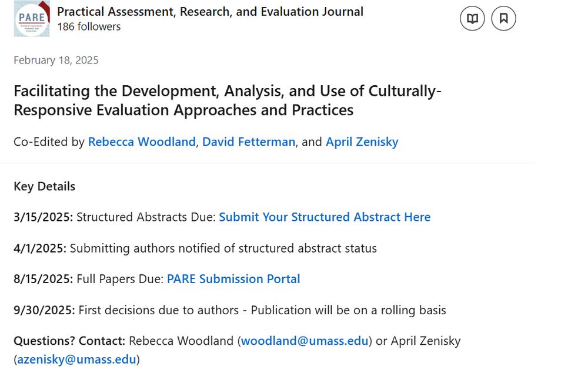Visit David Fetterman's profile link

248,142
